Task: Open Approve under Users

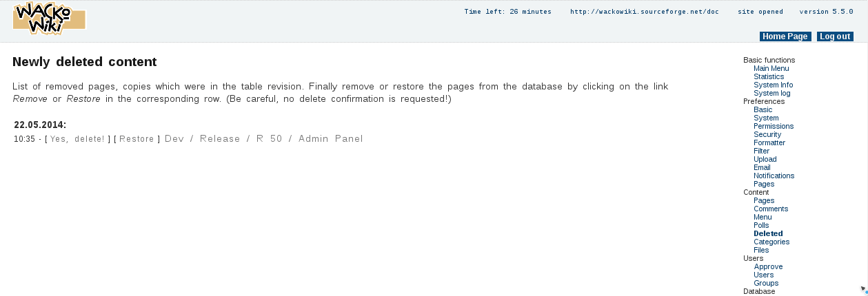Action: click(x=768, y=266)
